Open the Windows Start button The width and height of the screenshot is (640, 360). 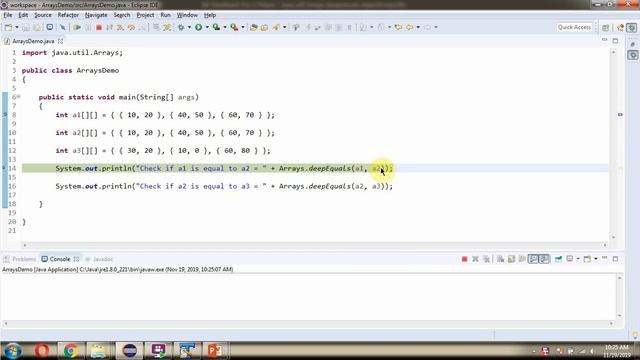click(12, 350)
